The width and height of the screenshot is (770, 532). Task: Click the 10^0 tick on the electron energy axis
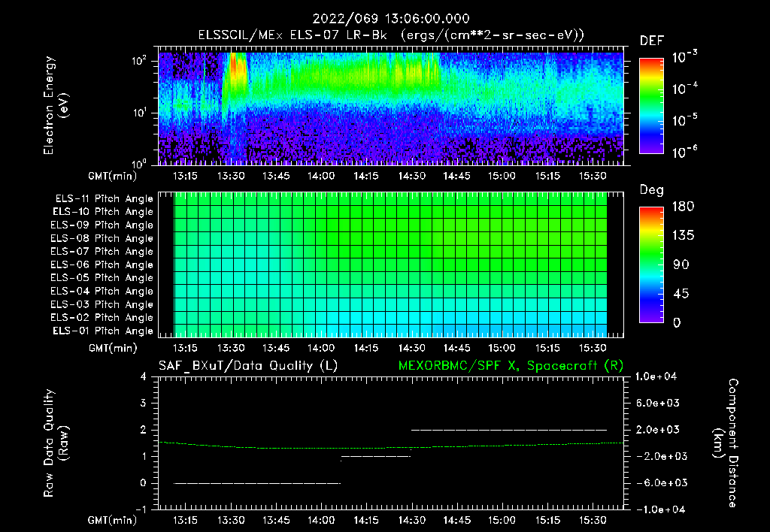click(140, 163)
